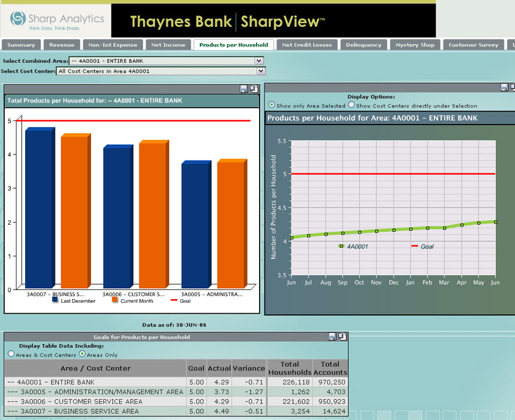This screenshot has width=515, height=420.
Task: Select 'Areas & Cost Centers' table option
Action: coord(11,354)
